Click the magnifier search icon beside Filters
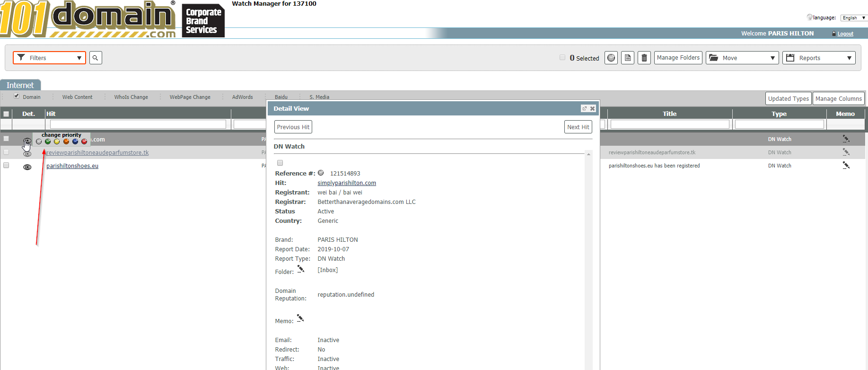Screen dimensions: 868x370 [x=96, y=58]
